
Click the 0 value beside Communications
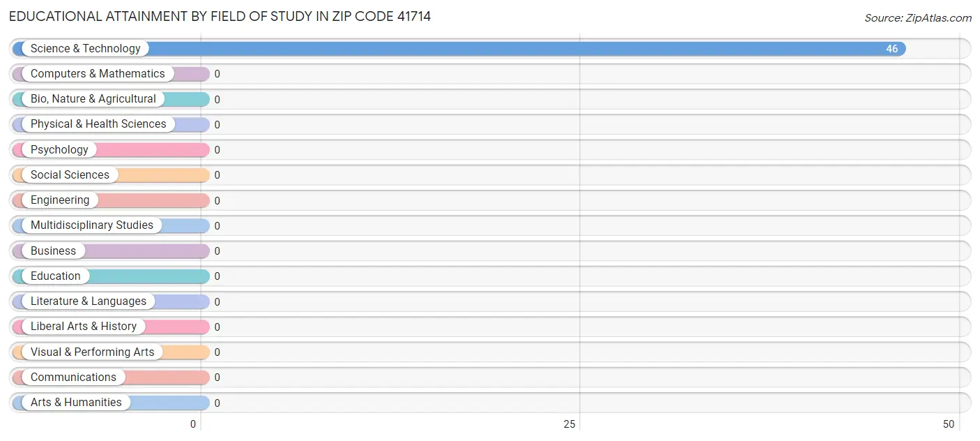coord(217,378)
